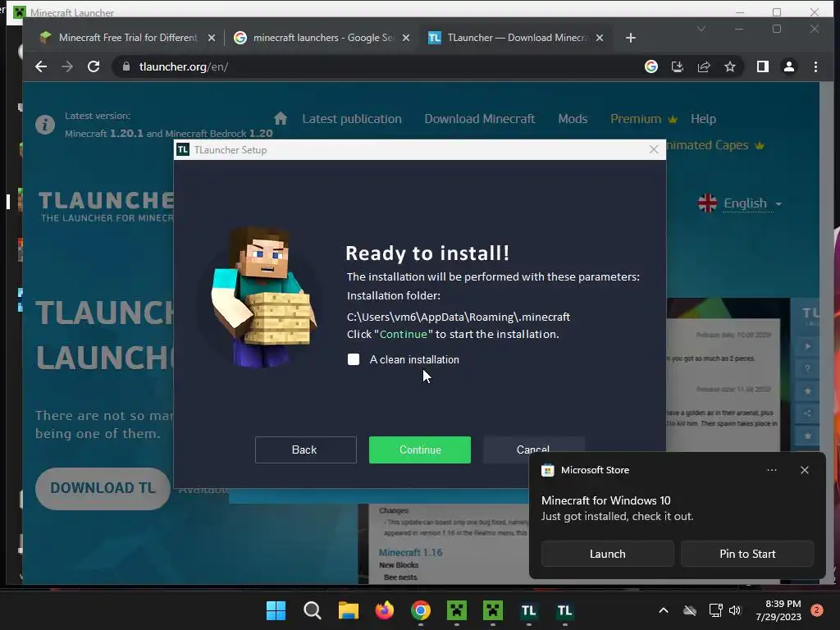Open Premium menu item
Image resolution: width=840 pixels, height=630 pixels.
click(643, 119)
